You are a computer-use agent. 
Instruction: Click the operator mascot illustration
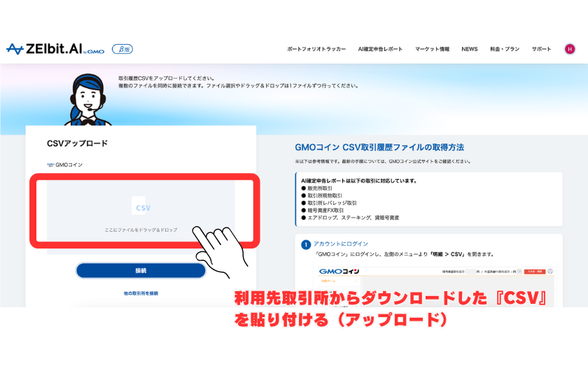click(83, 98)
